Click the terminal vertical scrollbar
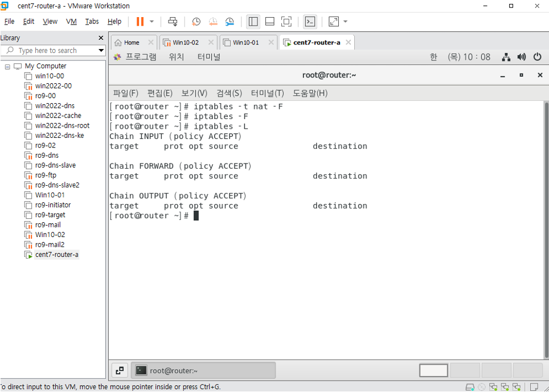The width and height of the screenshot is (549, 392). (x=547, y=230)
